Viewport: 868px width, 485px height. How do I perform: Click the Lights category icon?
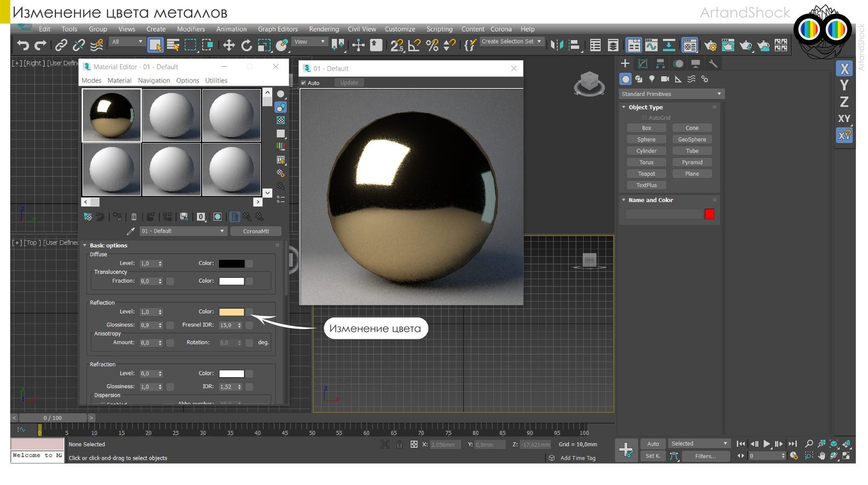click(652, 79)
